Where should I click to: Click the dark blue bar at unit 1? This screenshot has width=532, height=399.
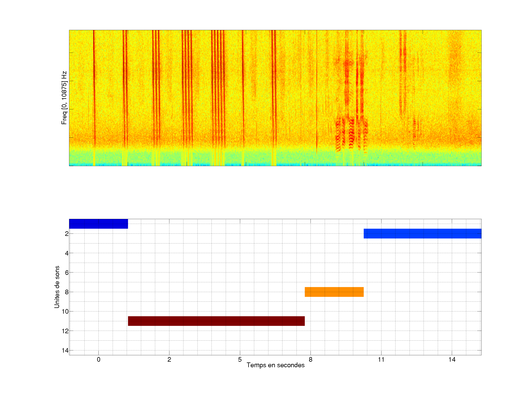coord(98,224)
